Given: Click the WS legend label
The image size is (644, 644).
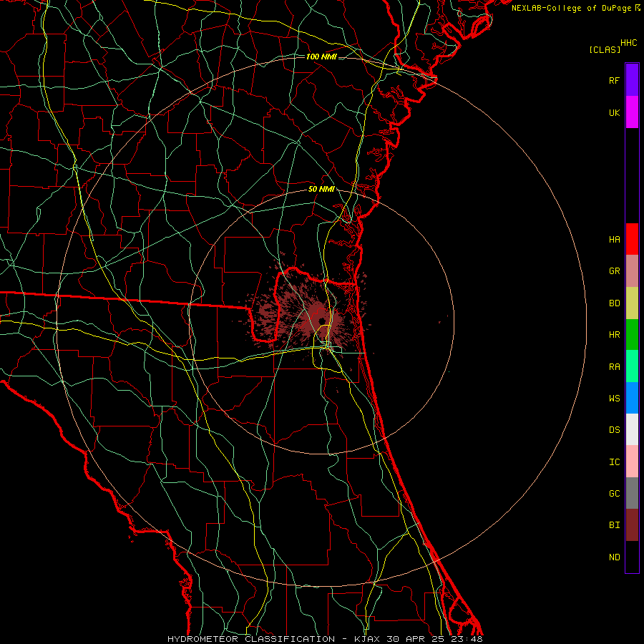Looking at the screenshot, I should click(x=614, y=398).
